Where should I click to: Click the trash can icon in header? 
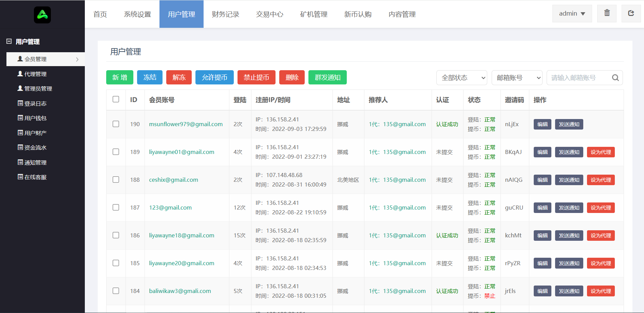coord(607,13)
